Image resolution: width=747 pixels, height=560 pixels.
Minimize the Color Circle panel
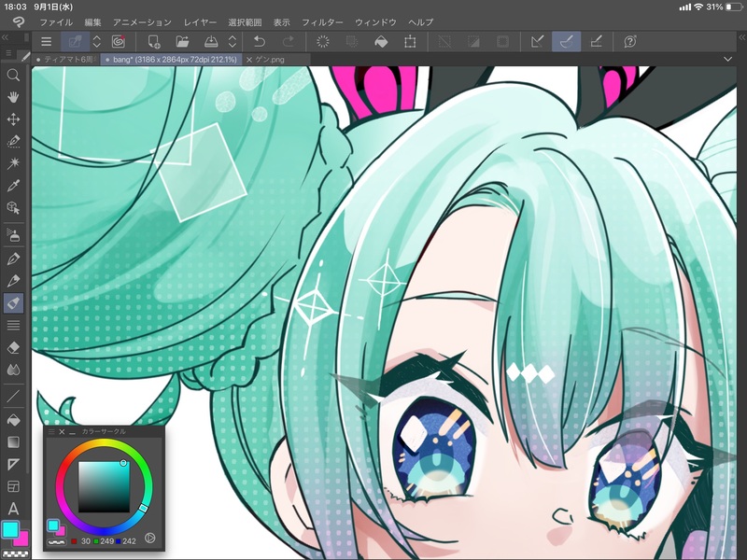coord(73,432)
